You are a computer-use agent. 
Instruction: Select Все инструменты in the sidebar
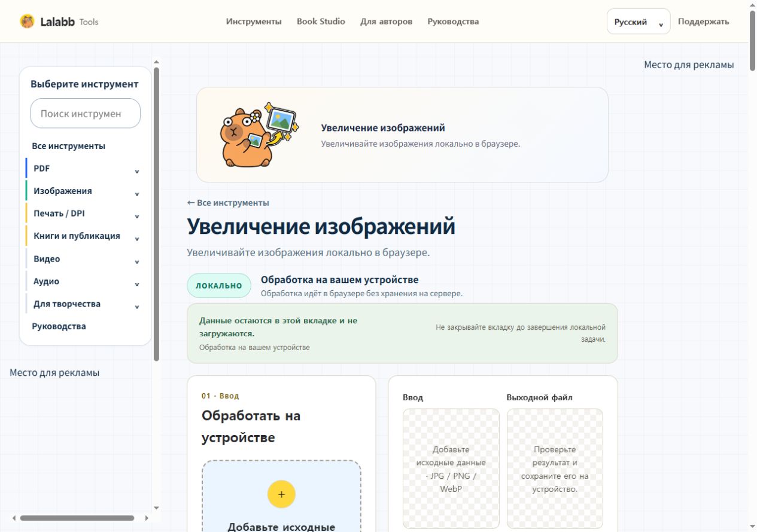click(68, 146)
